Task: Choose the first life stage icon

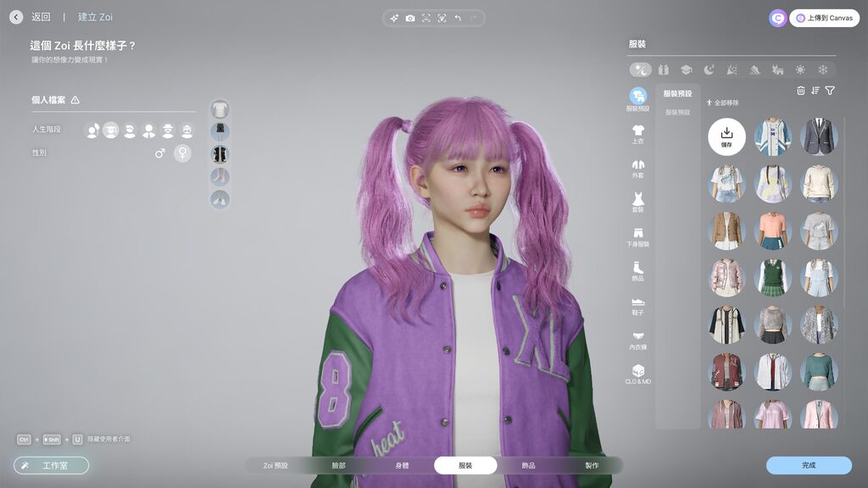Action: [x=92, y=130]
